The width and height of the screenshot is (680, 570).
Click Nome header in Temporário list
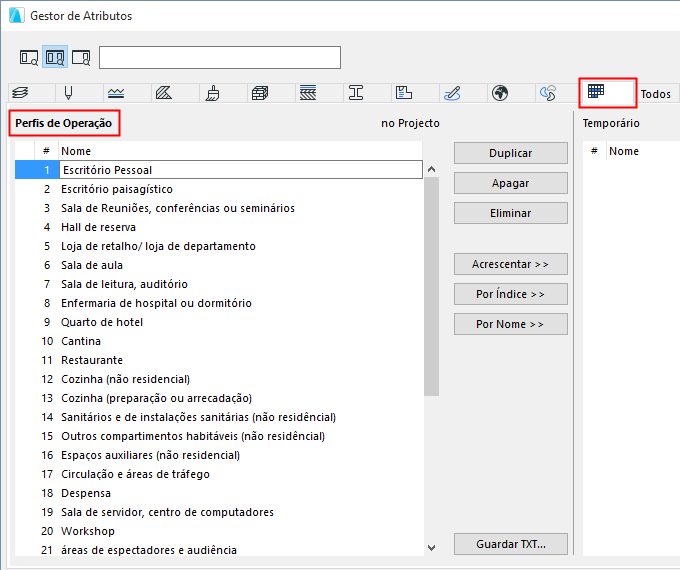pos(624,151)
